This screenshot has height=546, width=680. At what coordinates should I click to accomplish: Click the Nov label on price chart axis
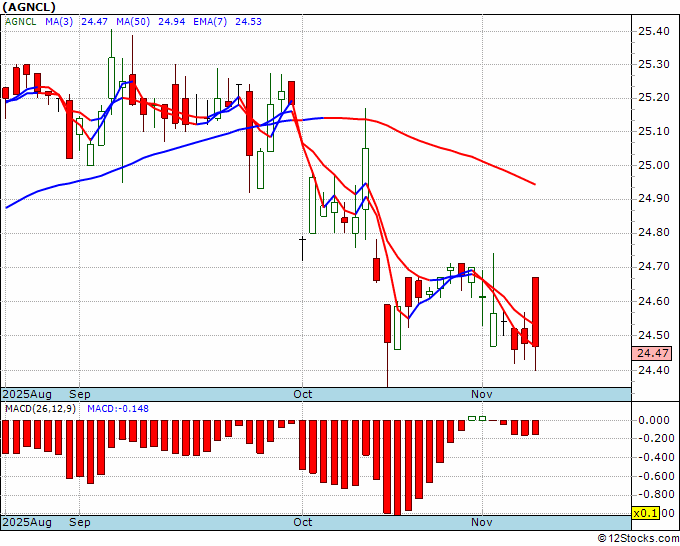[482, 394]
